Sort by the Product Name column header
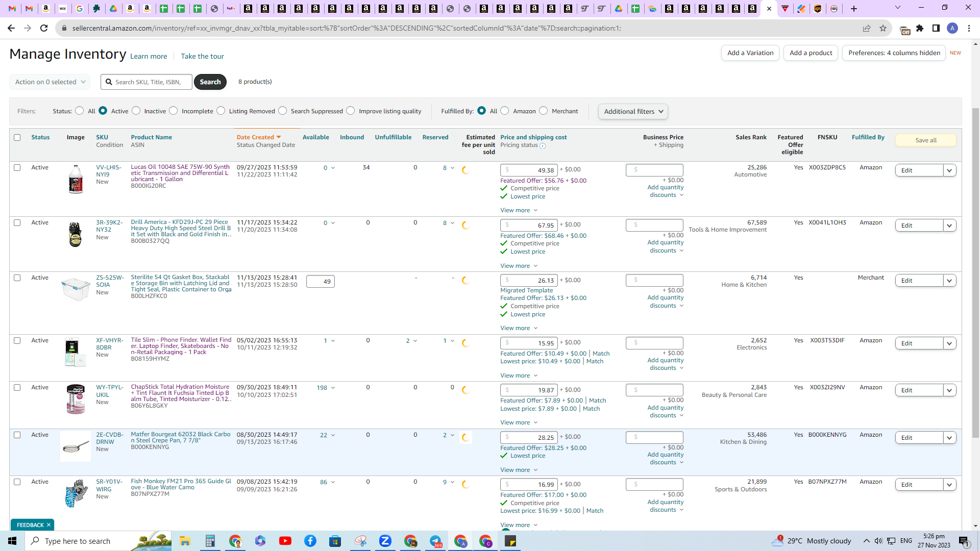Image resolution: width=980 pixels, height=551 pixels. point(151,137)
